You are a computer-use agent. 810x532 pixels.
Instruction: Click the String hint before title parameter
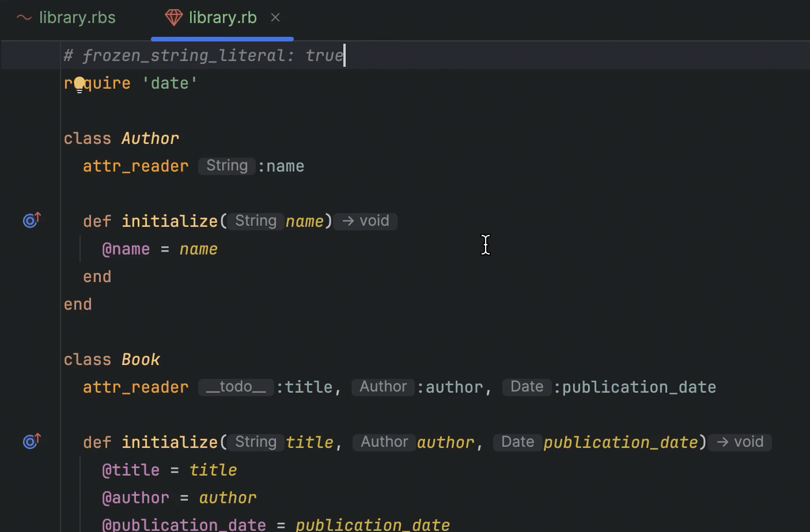[256, 442]
